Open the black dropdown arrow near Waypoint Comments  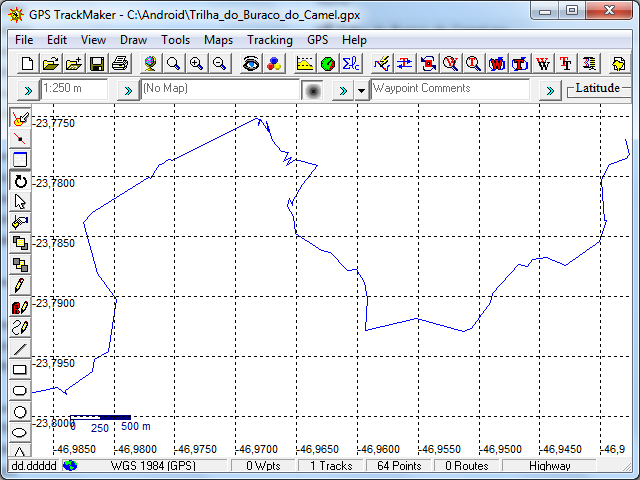361,90
